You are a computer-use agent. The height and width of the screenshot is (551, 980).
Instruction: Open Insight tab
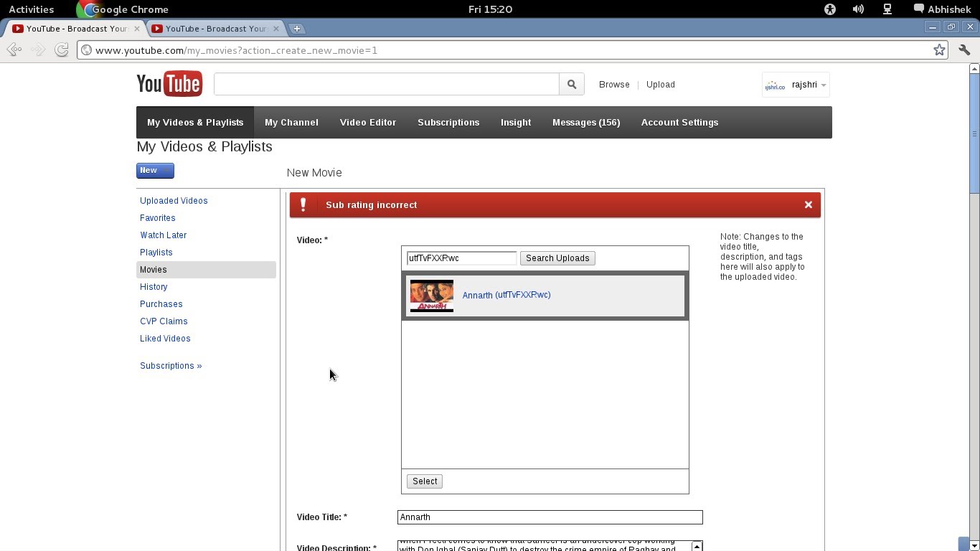pyautogui.click(x=516, y=123)
